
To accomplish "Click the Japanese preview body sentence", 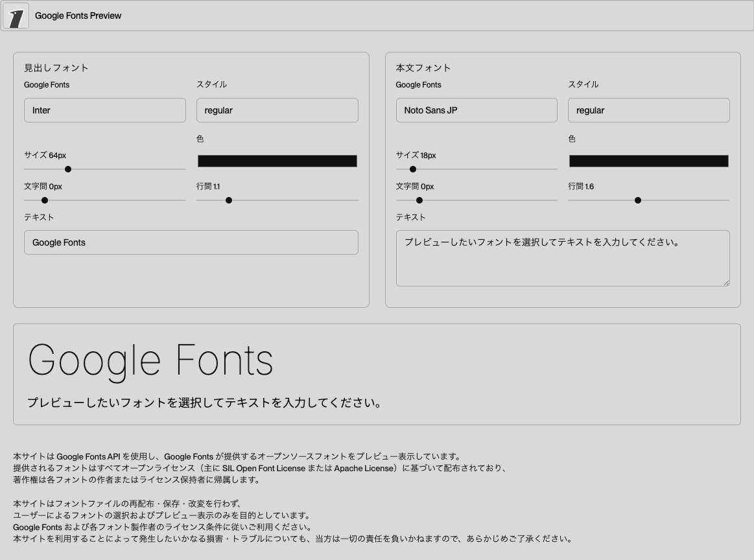I will 204,402.
